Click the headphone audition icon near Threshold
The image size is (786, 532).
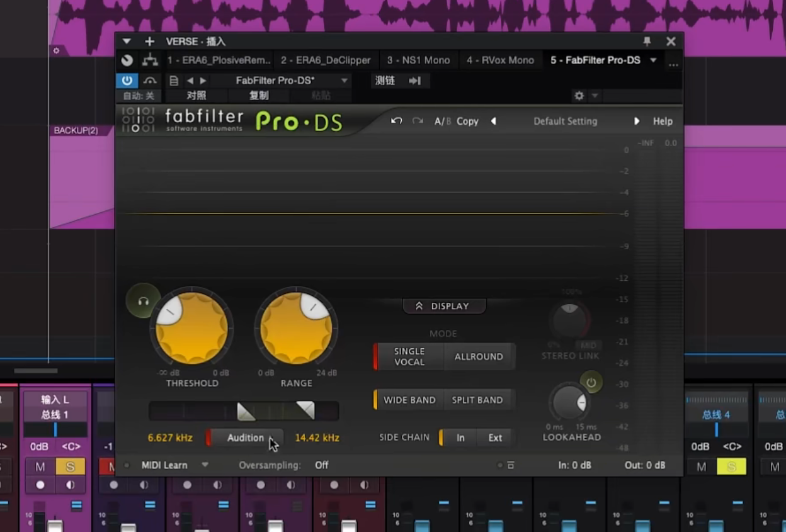click(143, 302)
